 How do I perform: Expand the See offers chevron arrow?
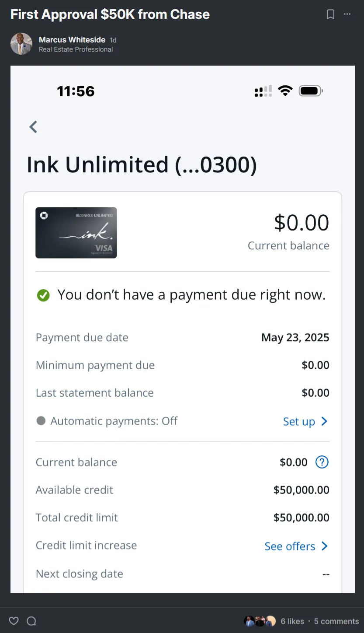click(x=324, y=546)
